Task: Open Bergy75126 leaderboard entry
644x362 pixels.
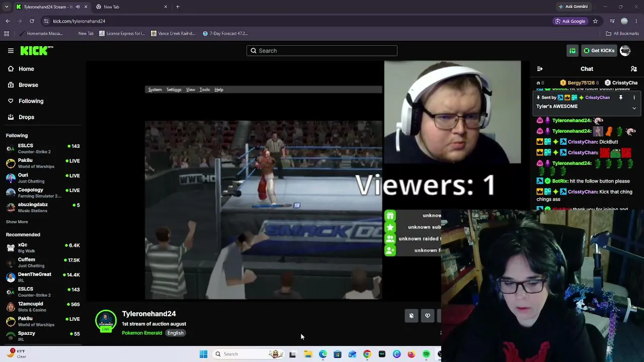Action: (579, 83)
